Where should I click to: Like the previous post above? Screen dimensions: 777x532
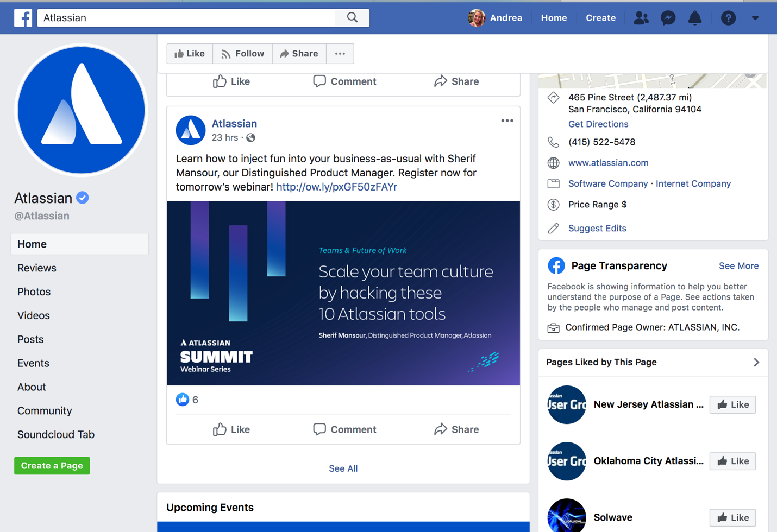coord(231,81)
